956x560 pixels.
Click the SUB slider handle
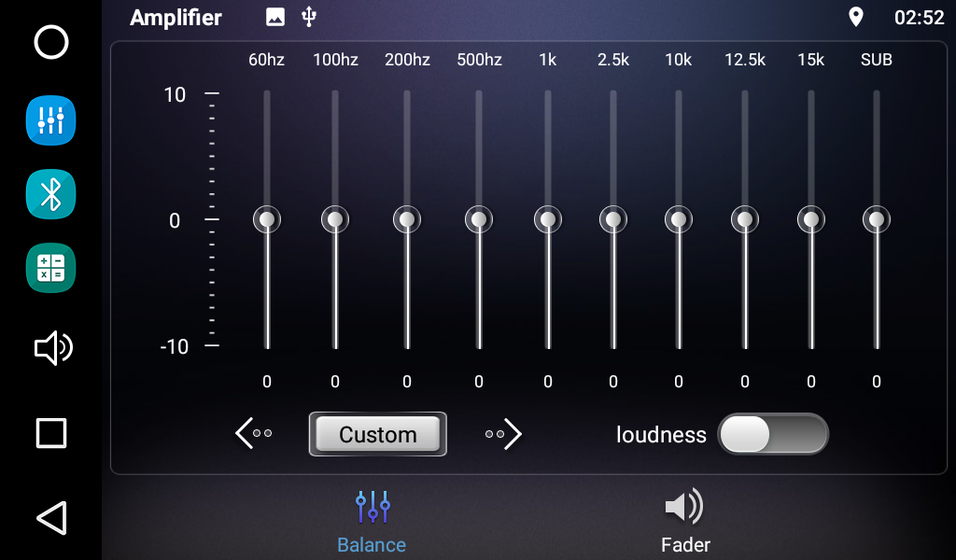pyautogui.click(x=876, y=219)
